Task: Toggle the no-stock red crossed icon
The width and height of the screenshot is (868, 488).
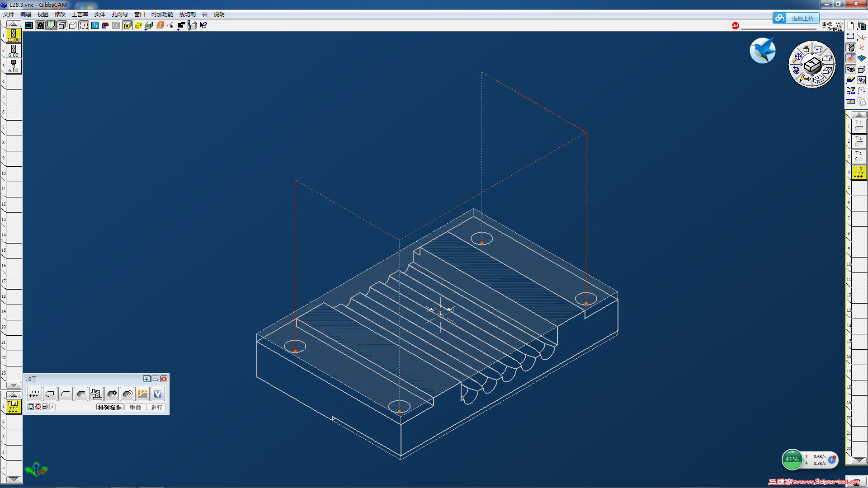Action: [38, 407]
